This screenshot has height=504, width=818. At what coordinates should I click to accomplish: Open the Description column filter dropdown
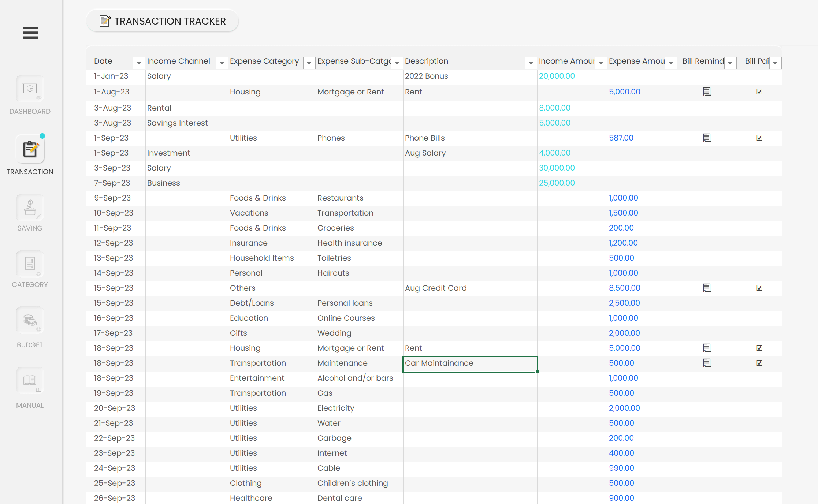531,63
